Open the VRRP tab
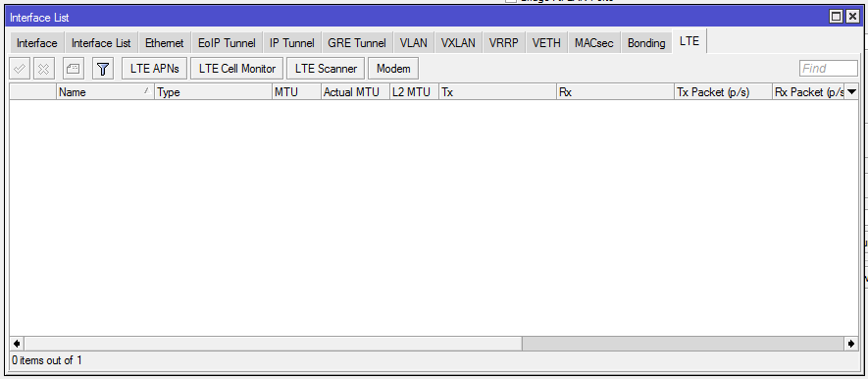 point(504,43)
